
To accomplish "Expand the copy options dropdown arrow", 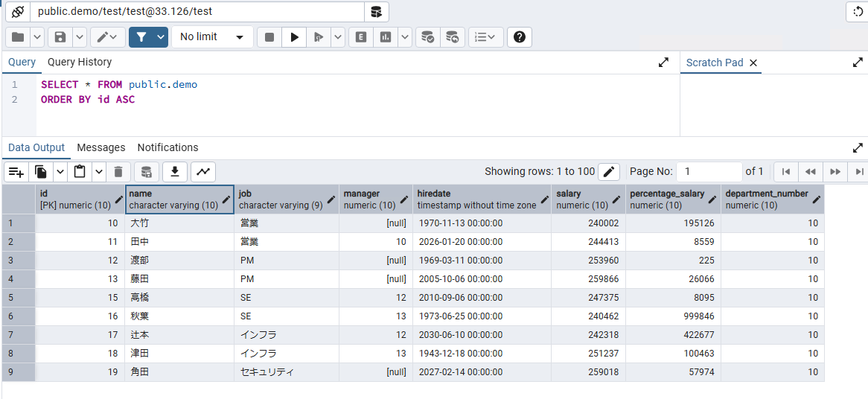I will tap(60, 172).
